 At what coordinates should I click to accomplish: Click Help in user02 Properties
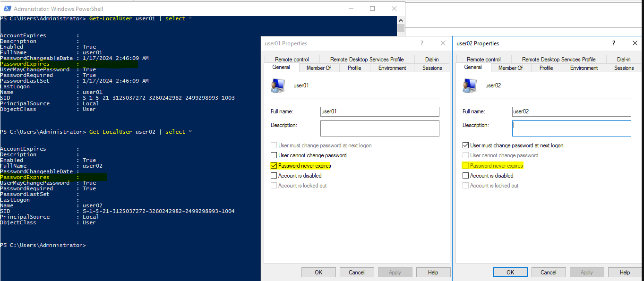625,272
